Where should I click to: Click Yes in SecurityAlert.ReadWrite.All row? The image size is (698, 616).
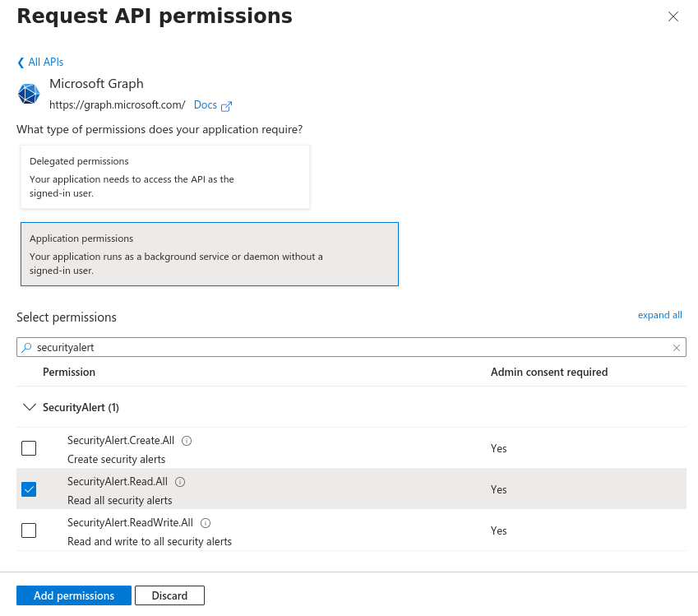click(x=498, y=530)
